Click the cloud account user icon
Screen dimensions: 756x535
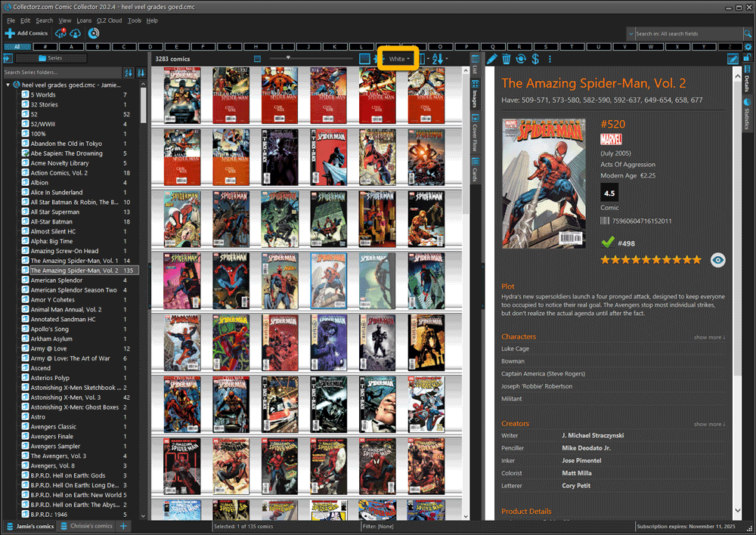click(75, 33)
